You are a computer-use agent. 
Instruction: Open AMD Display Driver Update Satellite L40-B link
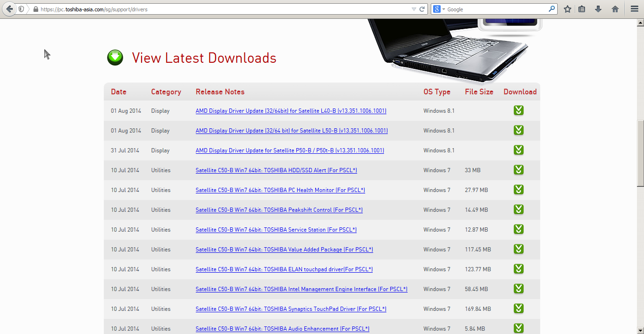point(291,111)
